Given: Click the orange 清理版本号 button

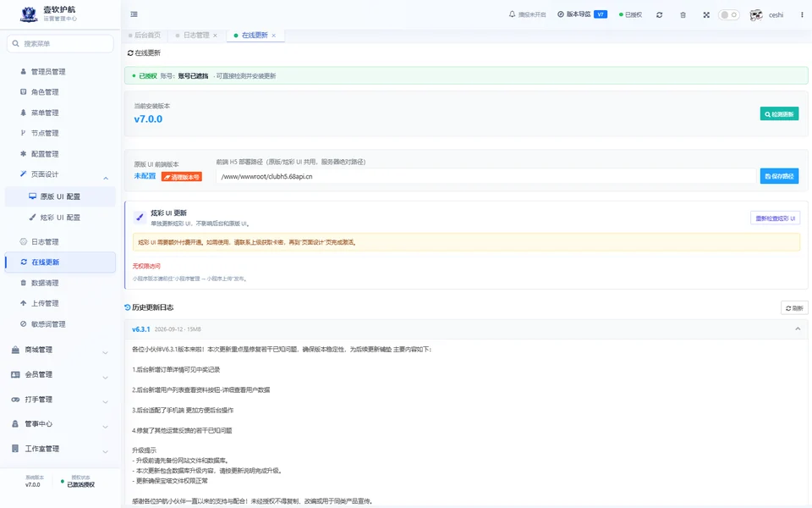Looking at the screenshot, I should pyautogui.click(x=182, y=177).
